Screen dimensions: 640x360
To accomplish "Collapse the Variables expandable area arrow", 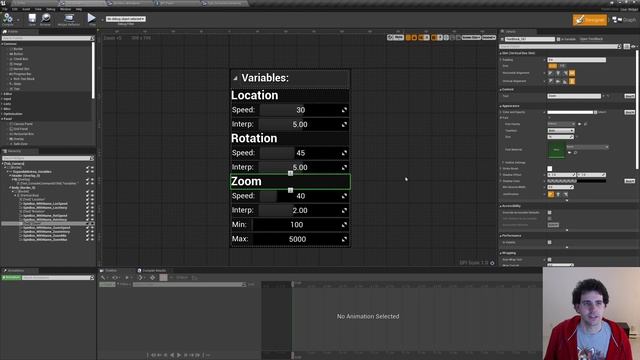I will [x=236, y=78].
